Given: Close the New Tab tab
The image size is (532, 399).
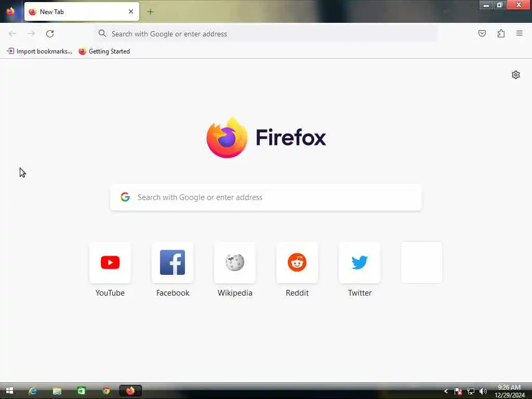Looking at the screenshot, I should [131, 11].
